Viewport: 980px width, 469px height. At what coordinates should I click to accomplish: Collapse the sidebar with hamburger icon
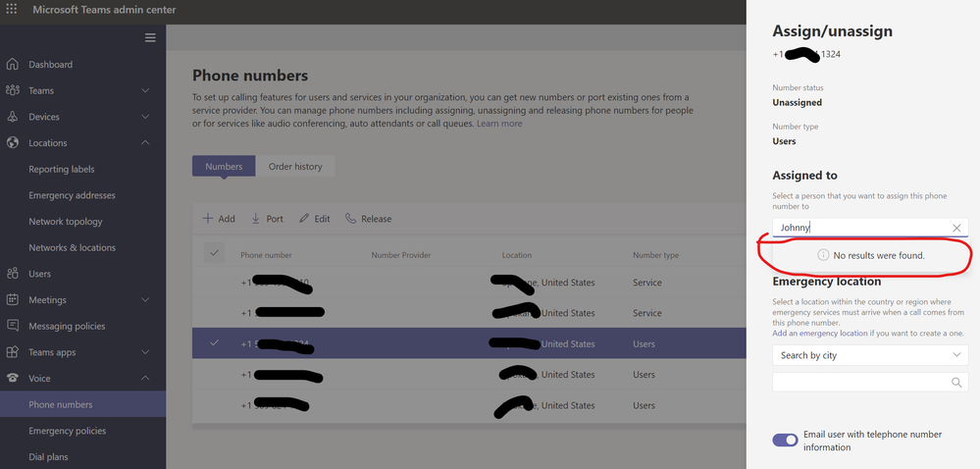tap(150, 37)
